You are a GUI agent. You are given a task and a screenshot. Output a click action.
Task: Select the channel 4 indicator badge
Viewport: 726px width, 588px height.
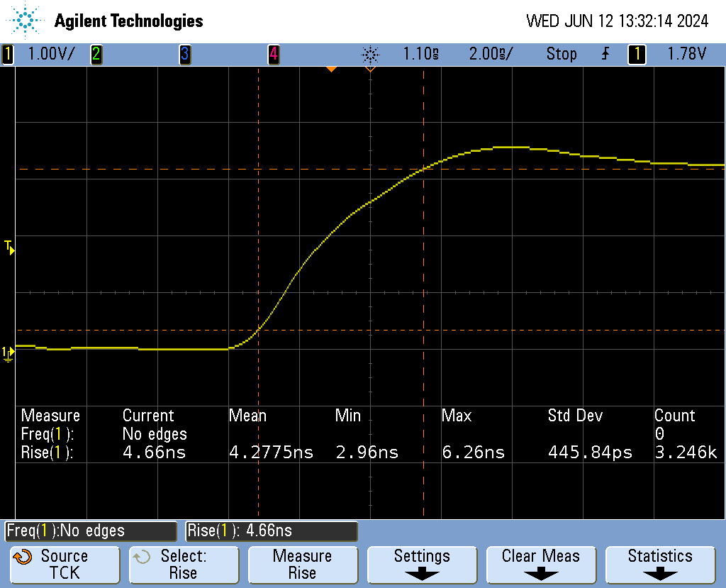273,55
